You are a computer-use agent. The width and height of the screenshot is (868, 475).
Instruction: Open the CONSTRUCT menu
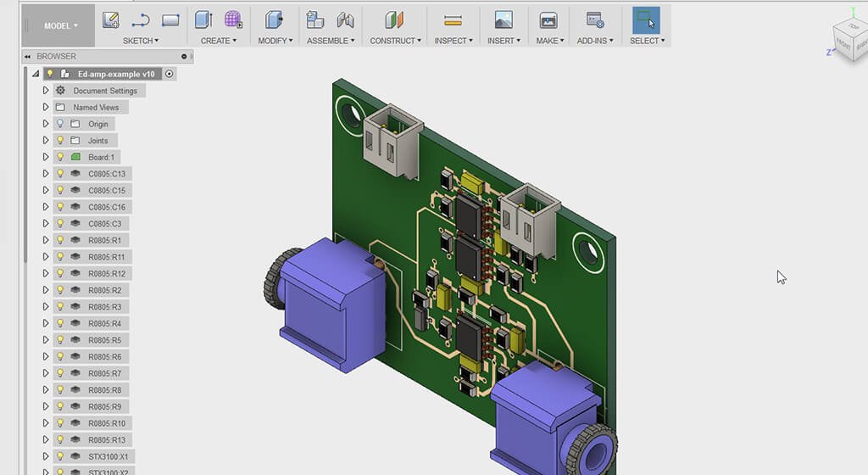tap(395, 41)
